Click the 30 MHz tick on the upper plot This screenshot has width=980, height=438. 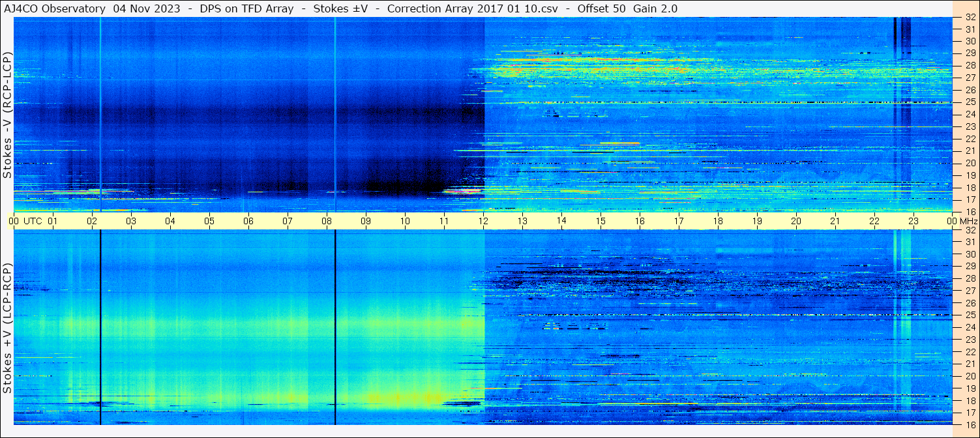pos(970,41)
